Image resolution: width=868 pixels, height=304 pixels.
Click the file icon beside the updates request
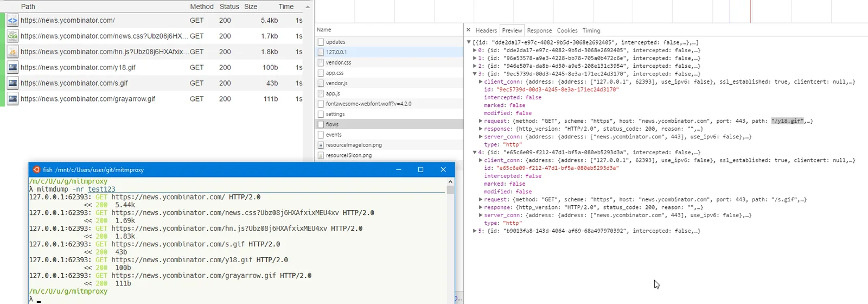[x=321, y=42]
